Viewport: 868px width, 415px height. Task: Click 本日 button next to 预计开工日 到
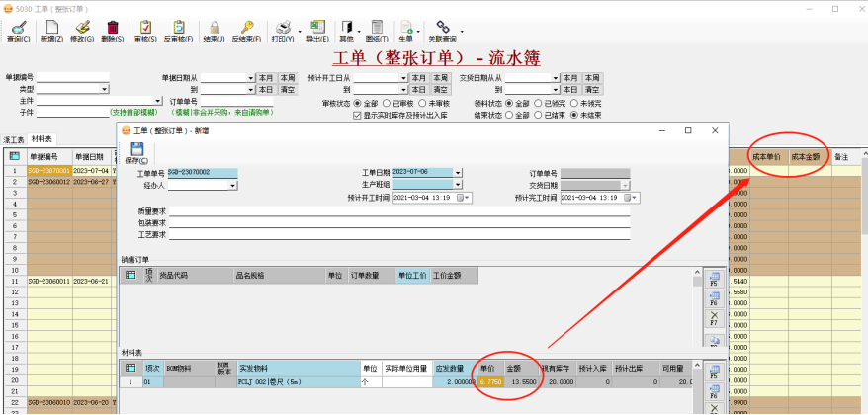tap(418, 90)
